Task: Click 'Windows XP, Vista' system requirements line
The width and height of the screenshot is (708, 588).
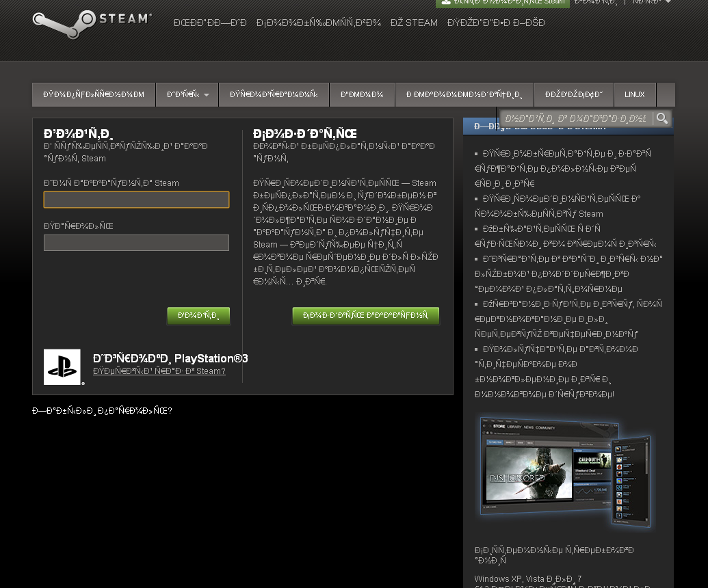Action: tap(528, 578)
